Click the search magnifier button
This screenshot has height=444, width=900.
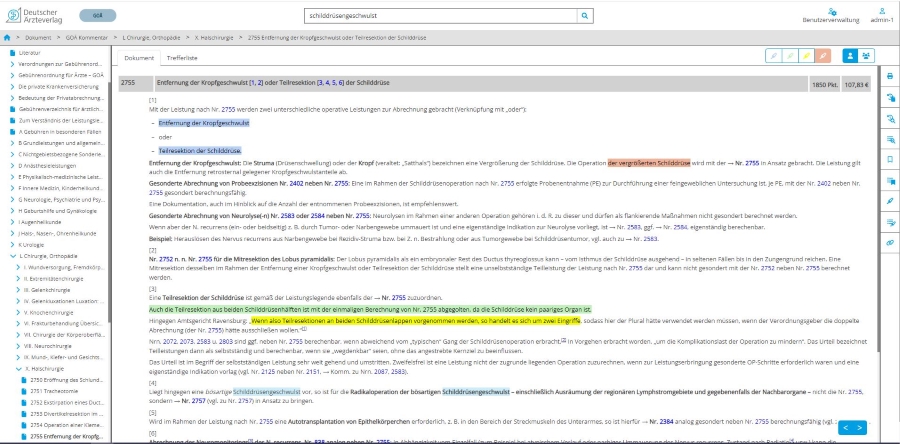click(584, 17)
